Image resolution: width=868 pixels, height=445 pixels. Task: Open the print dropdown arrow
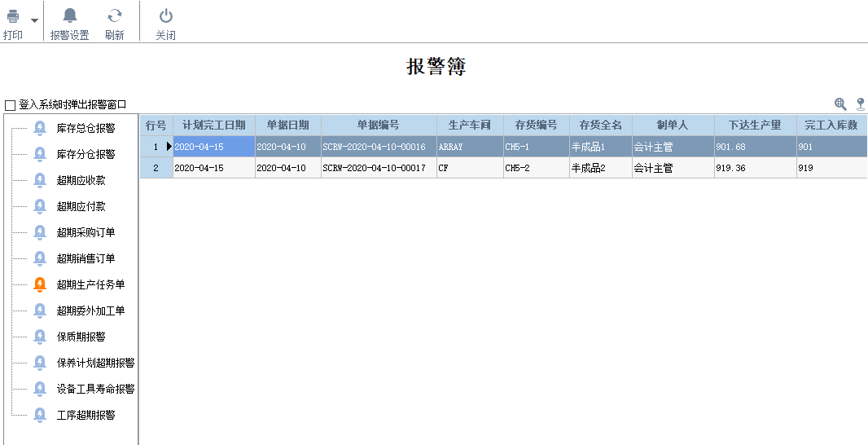point(34,20)
